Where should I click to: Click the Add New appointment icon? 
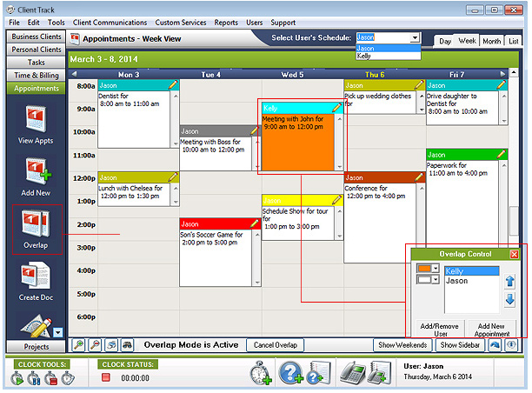click(37, 171)
